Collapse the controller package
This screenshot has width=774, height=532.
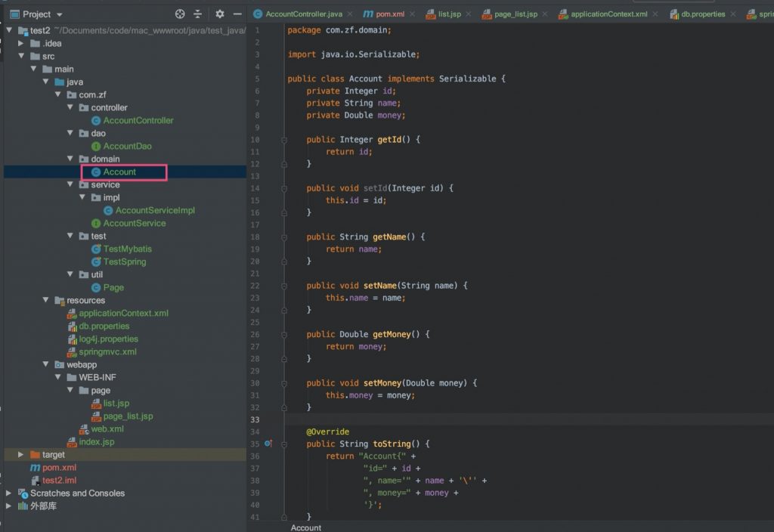(x=70, y=107)
